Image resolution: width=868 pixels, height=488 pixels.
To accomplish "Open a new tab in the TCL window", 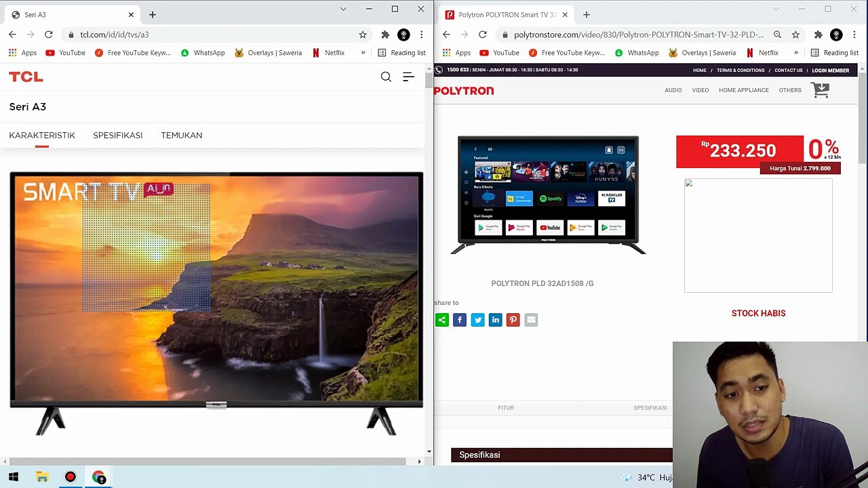I will point(153,14).
